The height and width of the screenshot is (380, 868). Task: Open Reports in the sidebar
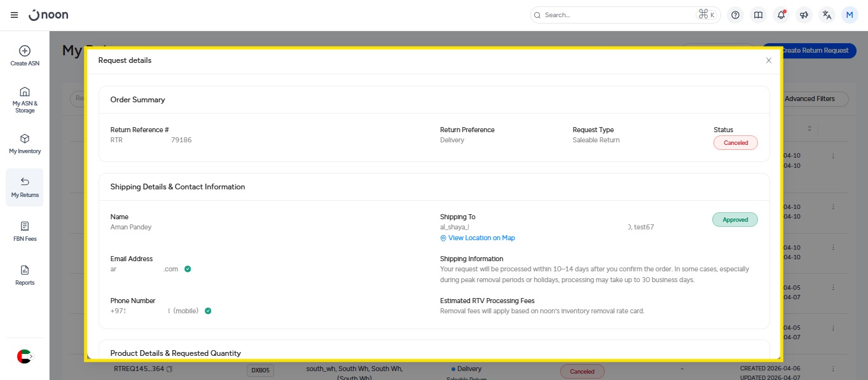click(x=25, y=275)
